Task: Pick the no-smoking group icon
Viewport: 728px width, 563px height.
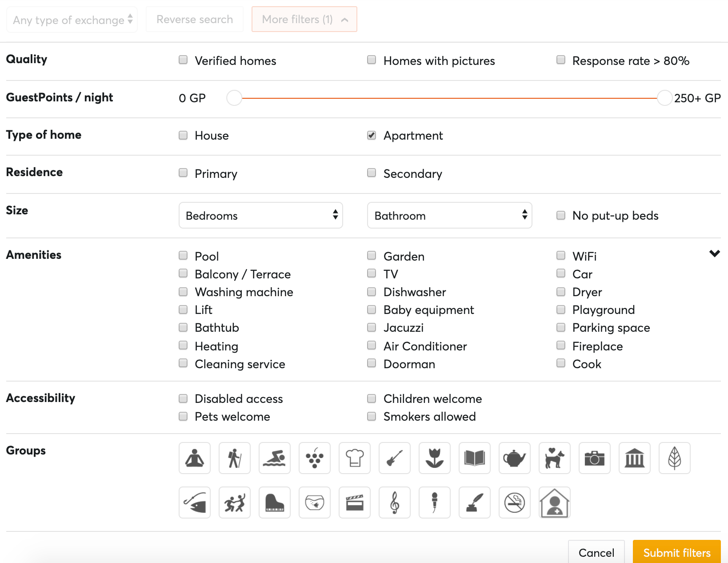Action: tap(515, 503)
